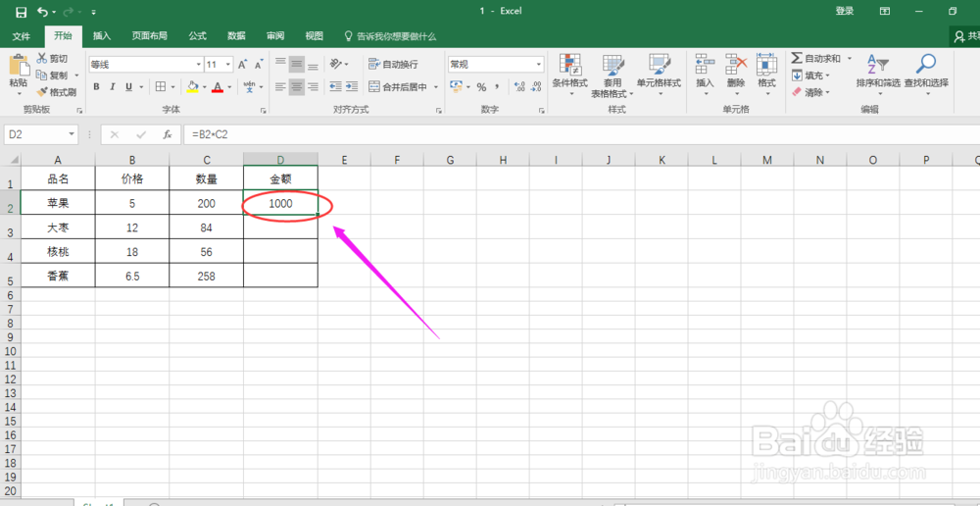Click the red font color A icon
This screenshot has height=506, width=980.
point(218,87)
